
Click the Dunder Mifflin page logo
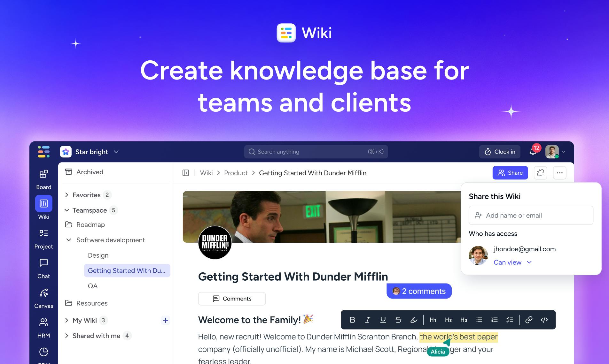pyautogui.click(x=215, y=243)
